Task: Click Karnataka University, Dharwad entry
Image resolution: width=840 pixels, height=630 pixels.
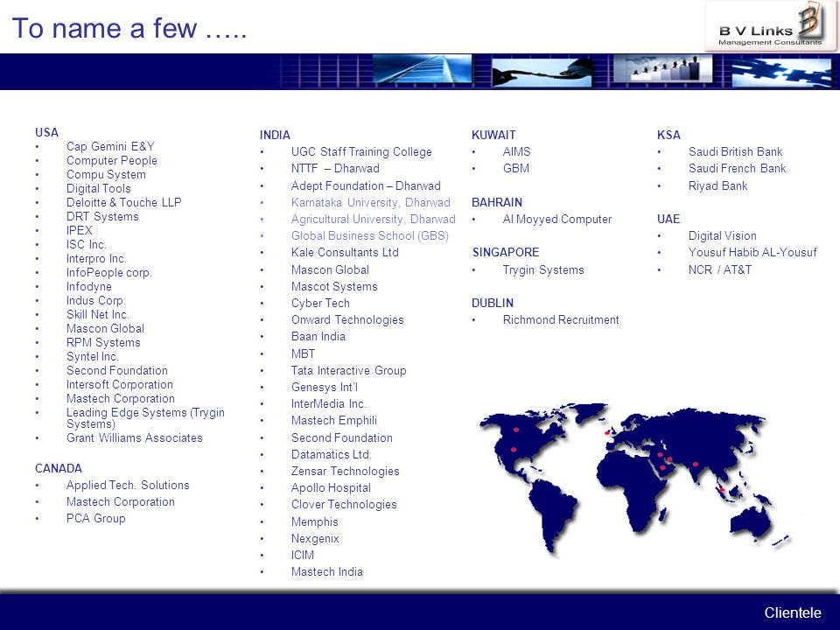Action: pos(371,202)
